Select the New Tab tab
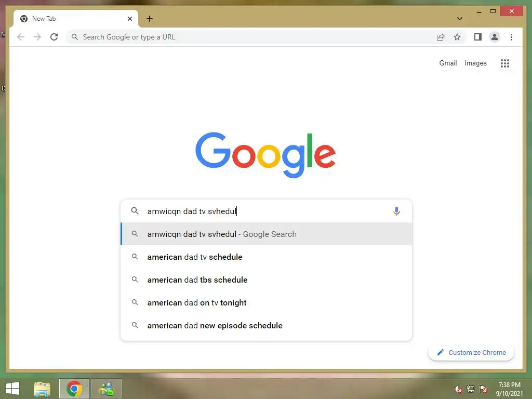The width and height of the screenshot is (532, 399). click(x=76, y=19)
